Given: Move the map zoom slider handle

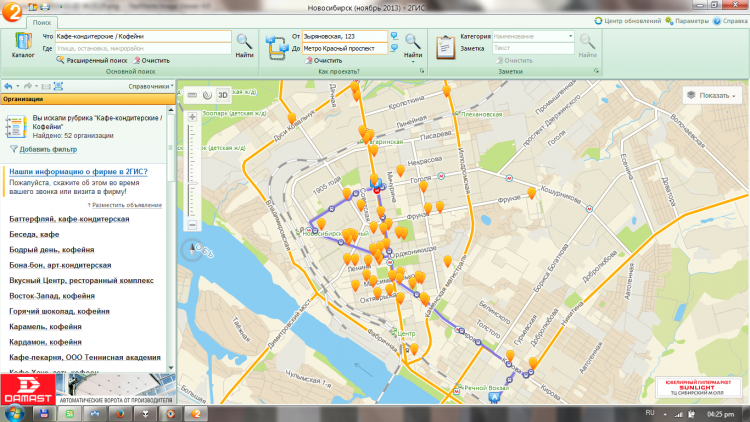Looking at the screenshot, I should [192, 183].
